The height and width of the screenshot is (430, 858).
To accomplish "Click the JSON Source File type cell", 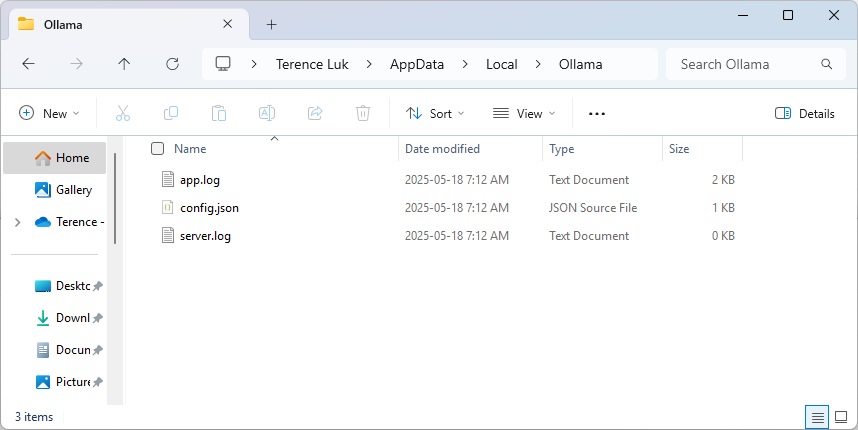I will click(x=593, y=208).
